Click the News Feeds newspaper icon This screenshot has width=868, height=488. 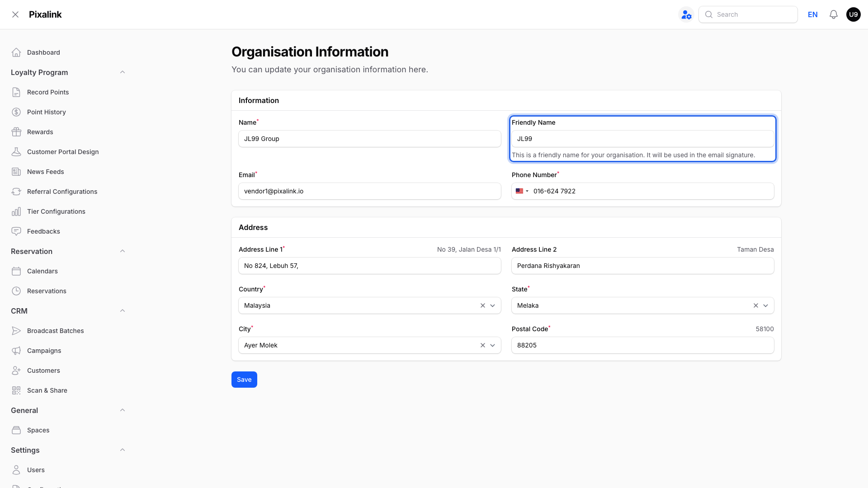16,172
